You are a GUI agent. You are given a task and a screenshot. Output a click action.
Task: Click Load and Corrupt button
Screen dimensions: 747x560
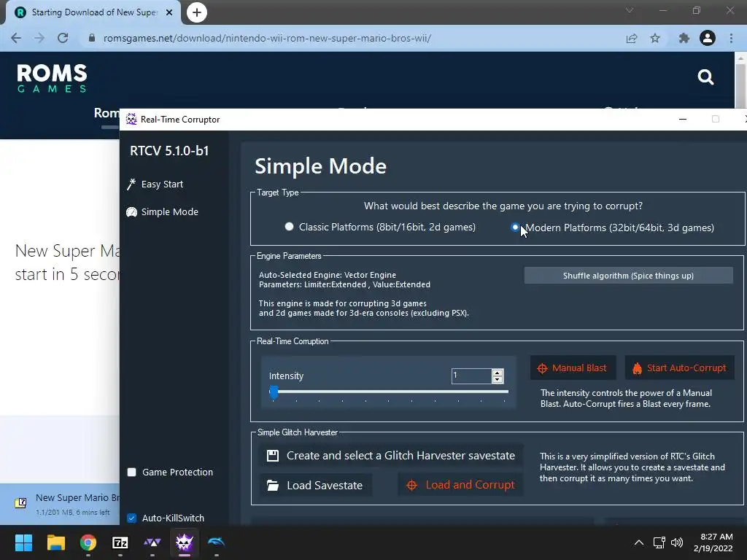point(460,485)
